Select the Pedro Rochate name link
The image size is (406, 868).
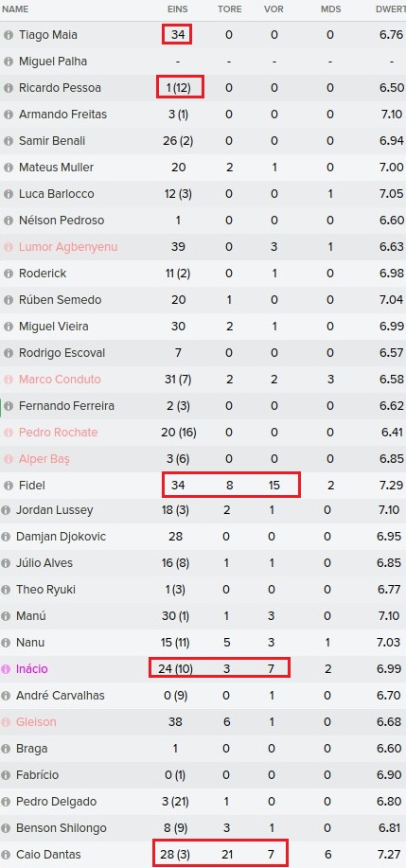tap(58, 433)
